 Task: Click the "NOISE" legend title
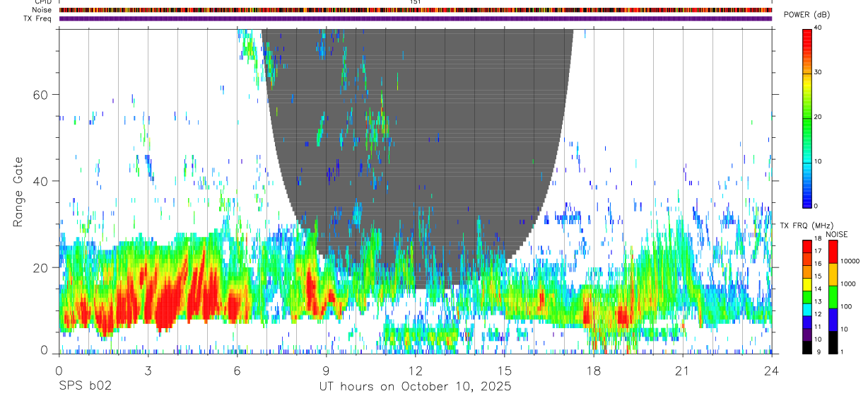(x=835, y=234)
